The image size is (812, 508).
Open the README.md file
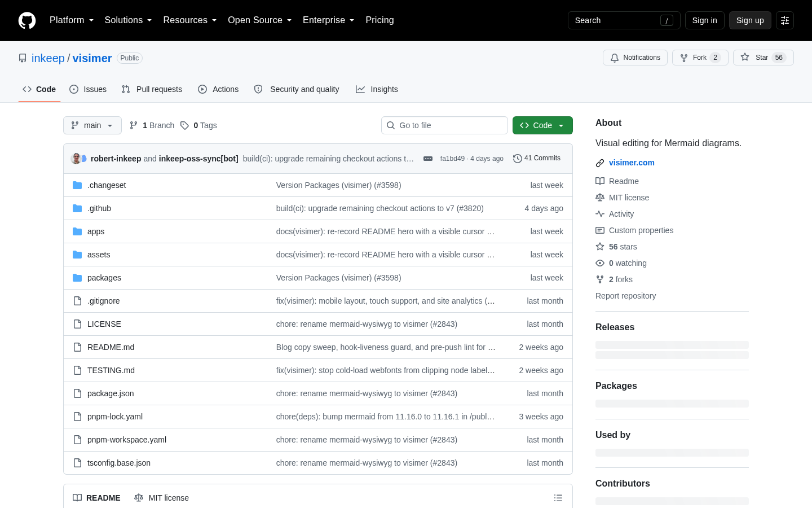coord(111,347)
